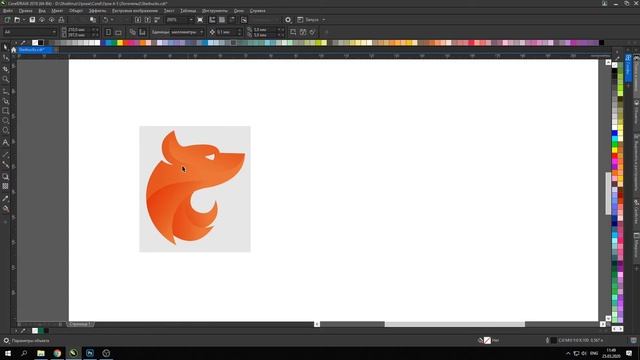
Task: Select the Shape tool
Action: [x=5, y=58]
